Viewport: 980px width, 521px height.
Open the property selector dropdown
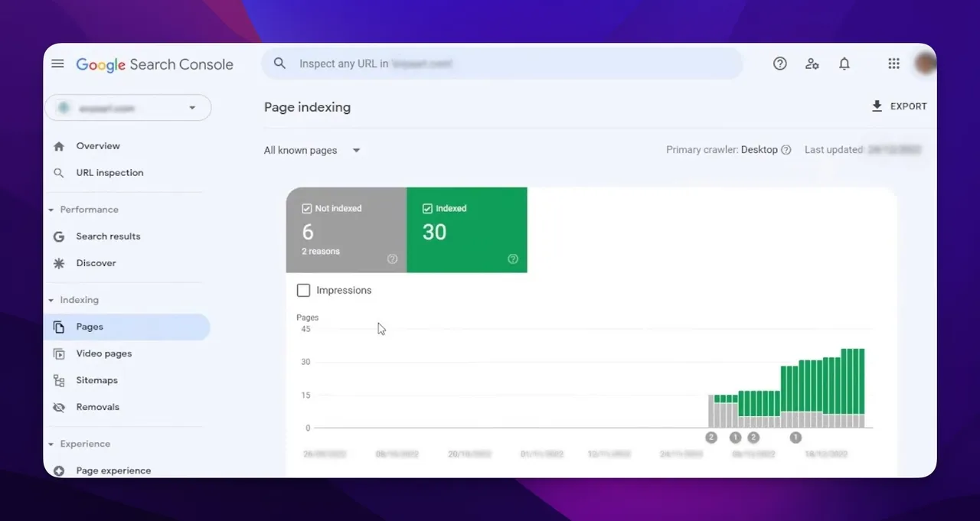click(x=128, y=108)
